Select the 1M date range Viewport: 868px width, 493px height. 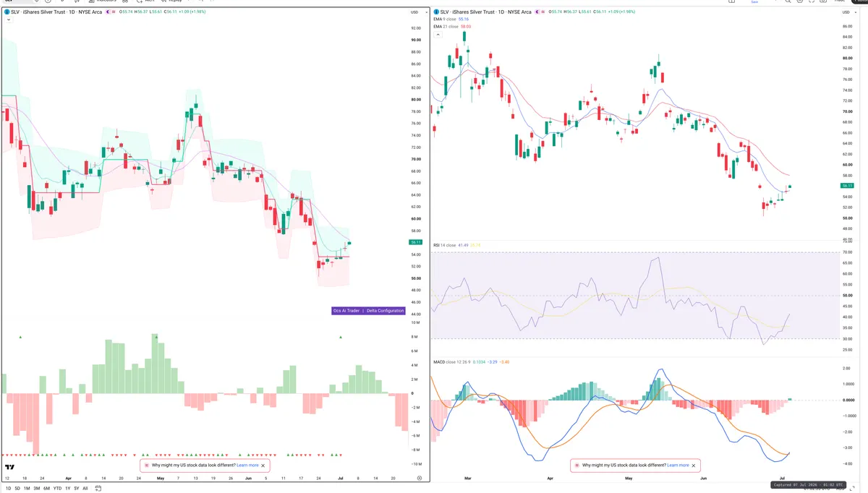pyautogui.click(x=27, y=489)
